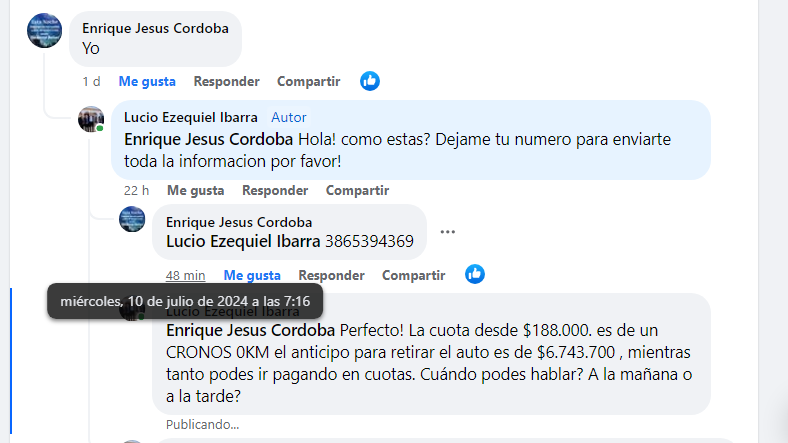Image resolution: width=788 pixels, height=443 pixels.
Task: Click Responder under the "Hola! como estas?" reply
Action: [x=275, y=190]
